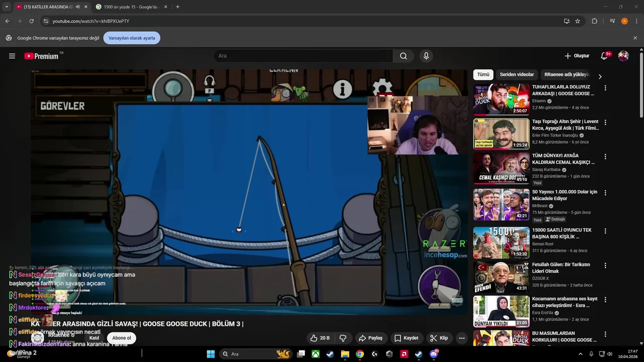This screenshot has height=362, width=644.
Task: Open TUHAFLIKLARLA DOLUYUZ video thumbnail
Action: (501, 99)
